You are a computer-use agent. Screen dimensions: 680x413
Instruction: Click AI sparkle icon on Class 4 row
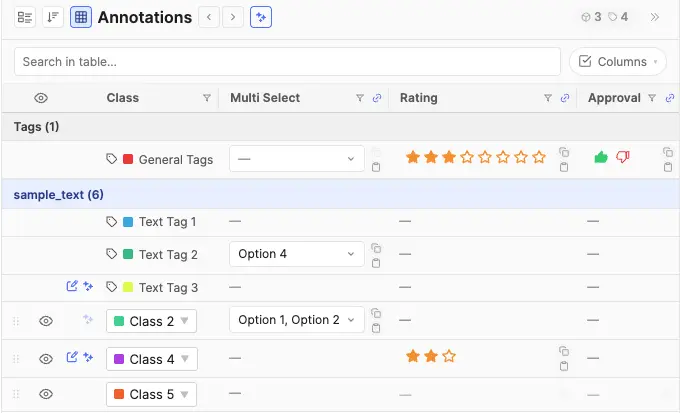point(88,357)
